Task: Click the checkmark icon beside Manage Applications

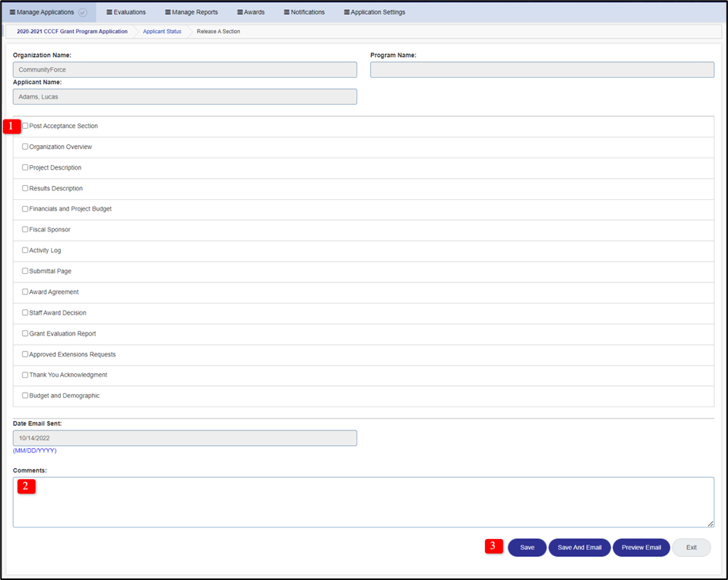Action: click(83, 12)
